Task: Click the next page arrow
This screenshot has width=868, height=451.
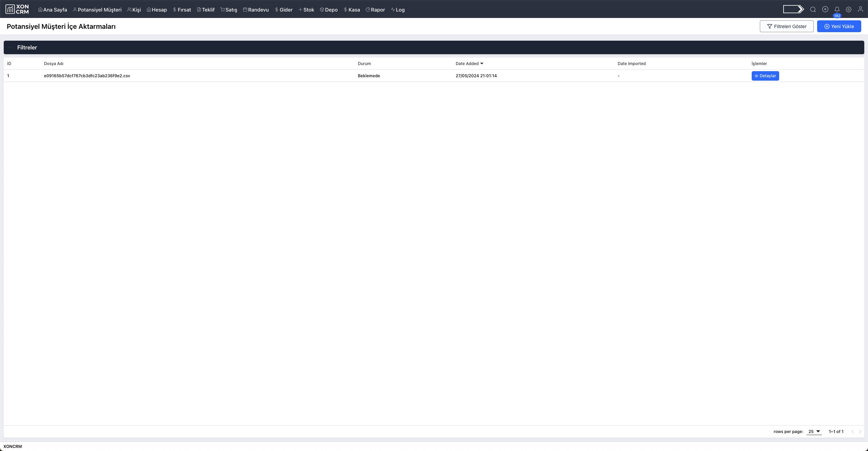Action: coord(860,432)
